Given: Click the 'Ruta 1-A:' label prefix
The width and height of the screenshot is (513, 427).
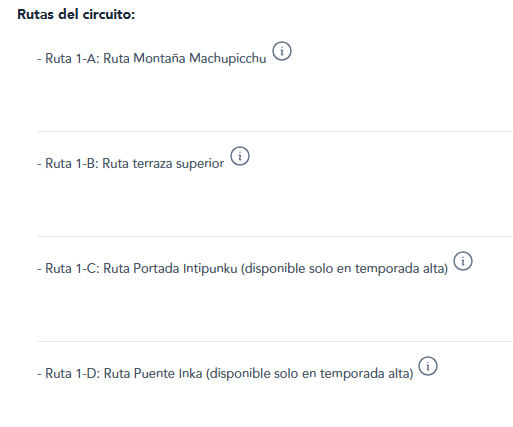Looking at the screenshot, I should pos(72,58).
